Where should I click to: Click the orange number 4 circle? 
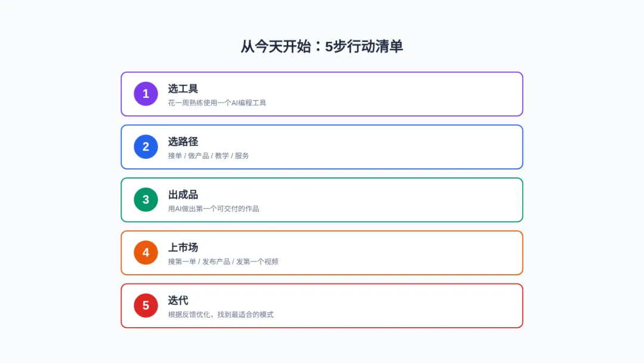(x=146, y=253)
